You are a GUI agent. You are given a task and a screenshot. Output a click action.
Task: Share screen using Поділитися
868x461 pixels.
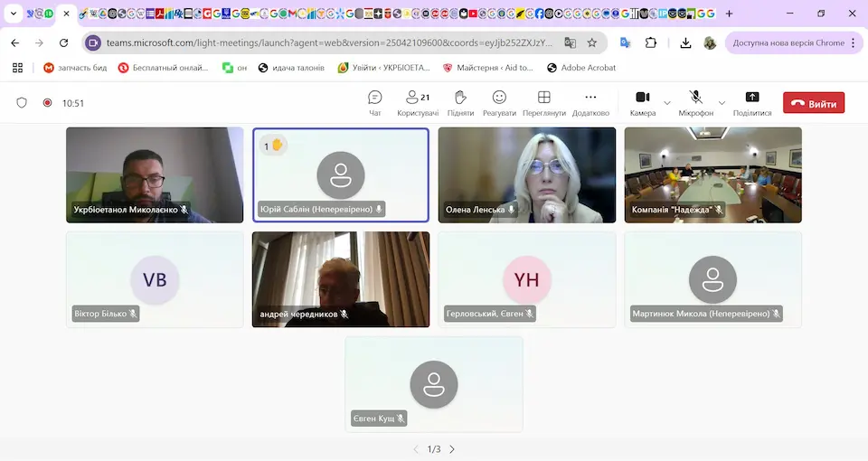pyautogui.click(x=751, y=103)
